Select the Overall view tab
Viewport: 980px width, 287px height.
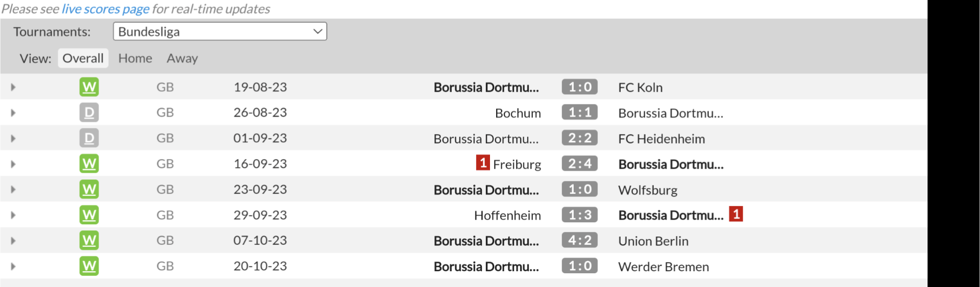(83, 59)
